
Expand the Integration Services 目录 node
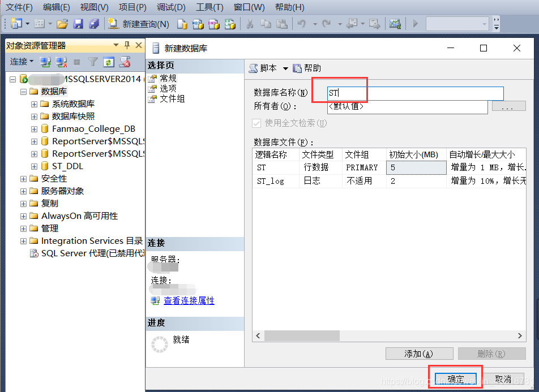pyautogui.click(x=23, y=241)
